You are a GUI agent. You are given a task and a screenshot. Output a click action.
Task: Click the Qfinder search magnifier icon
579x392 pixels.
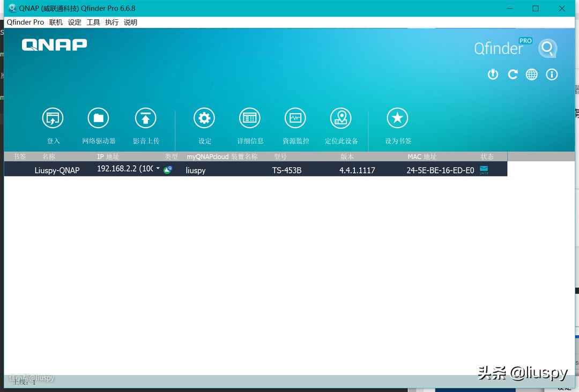click(547, 48)
